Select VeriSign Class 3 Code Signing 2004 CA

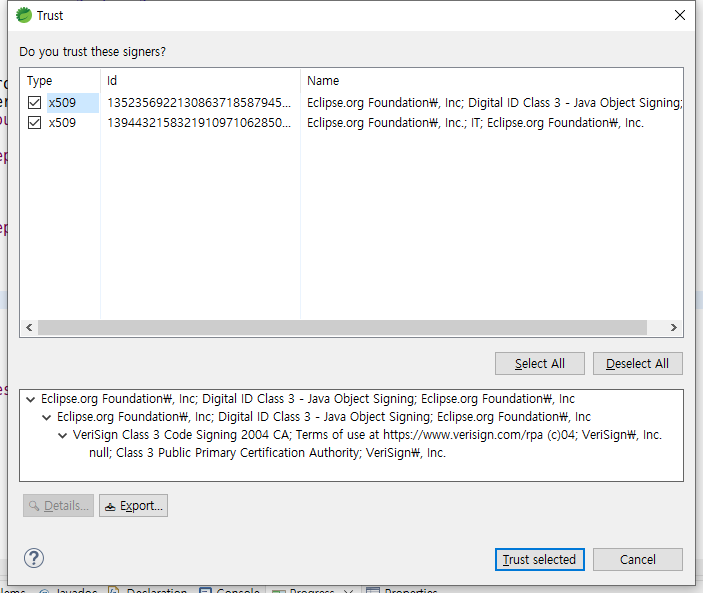367,435
